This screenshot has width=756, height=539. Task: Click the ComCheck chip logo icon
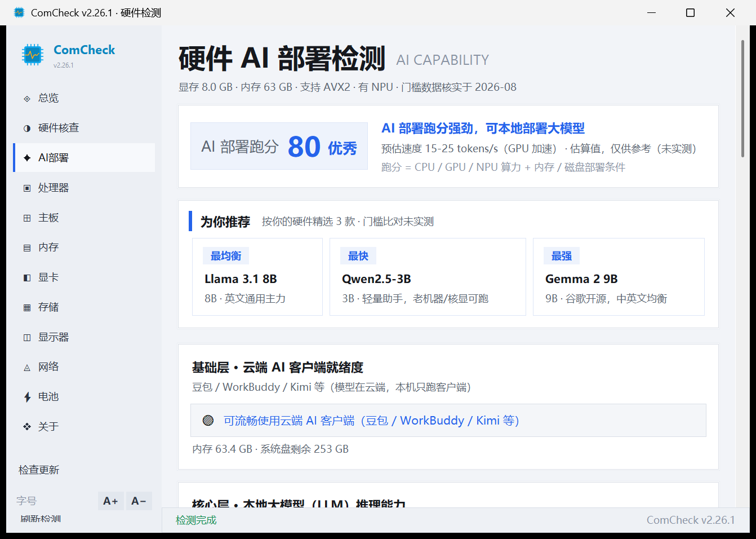point(33,55)
